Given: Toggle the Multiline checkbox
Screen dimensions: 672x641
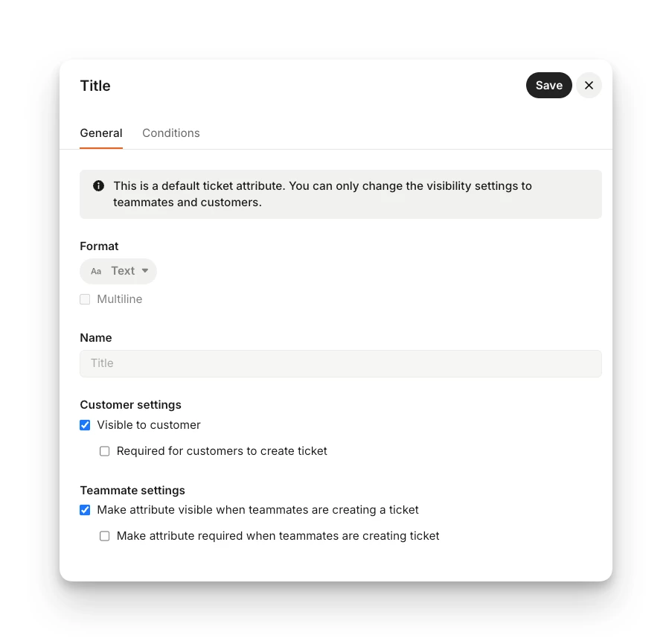Looking at the screenshot, I should pos(85,299).
